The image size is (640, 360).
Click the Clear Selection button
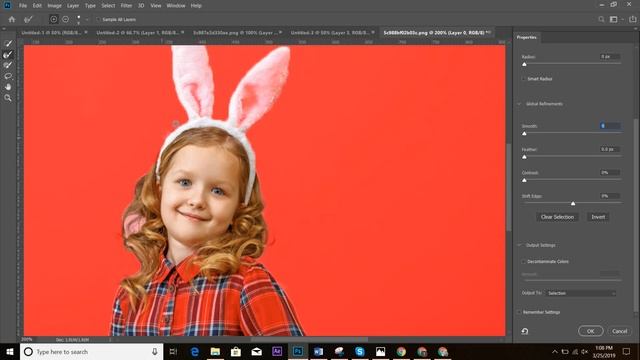point(557,217)
